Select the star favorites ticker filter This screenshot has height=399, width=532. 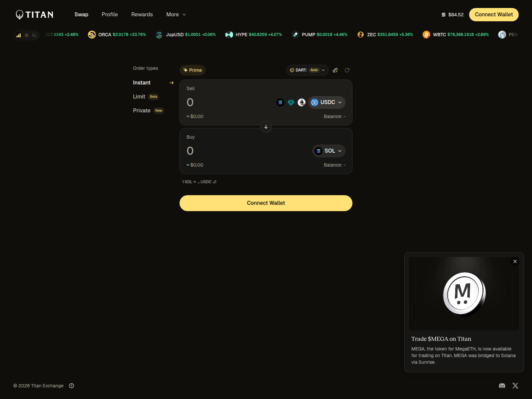click(x=27, y=35)
